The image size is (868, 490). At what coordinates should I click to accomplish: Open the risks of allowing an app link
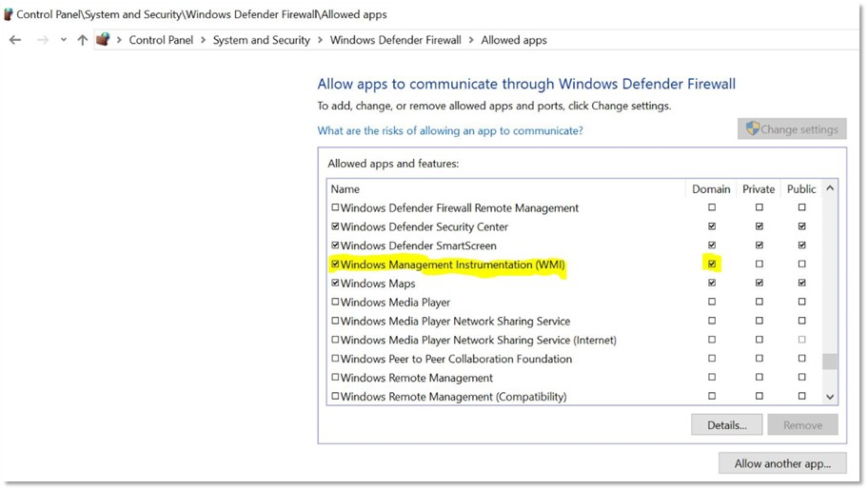449,130
